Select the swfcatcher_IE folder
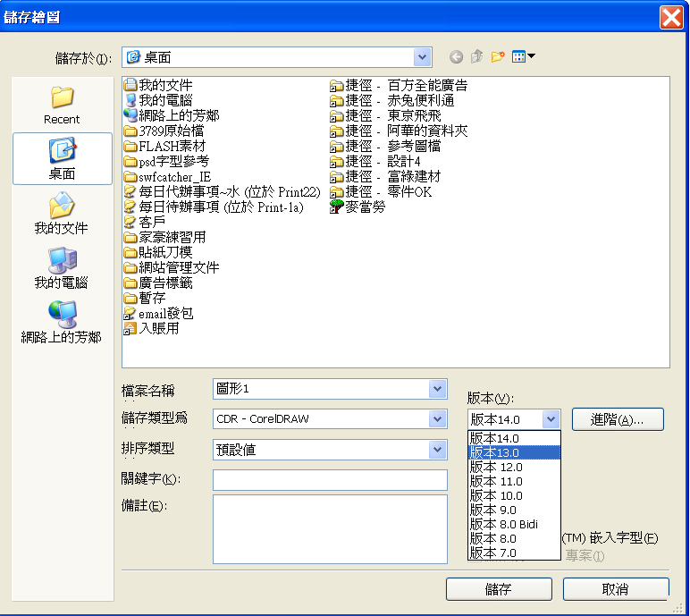The height and width of the screenshot is (616, 690). (x=168, y=177)
